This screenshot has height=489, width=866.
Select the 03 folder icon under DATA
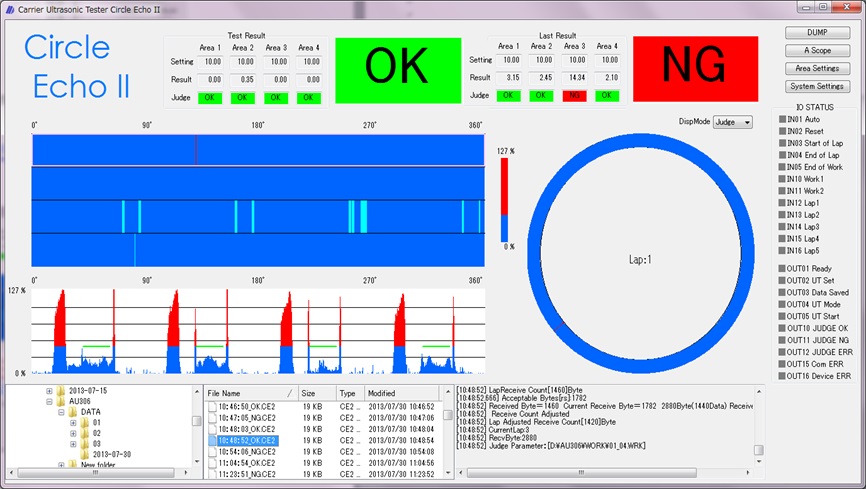pos(85,444)
